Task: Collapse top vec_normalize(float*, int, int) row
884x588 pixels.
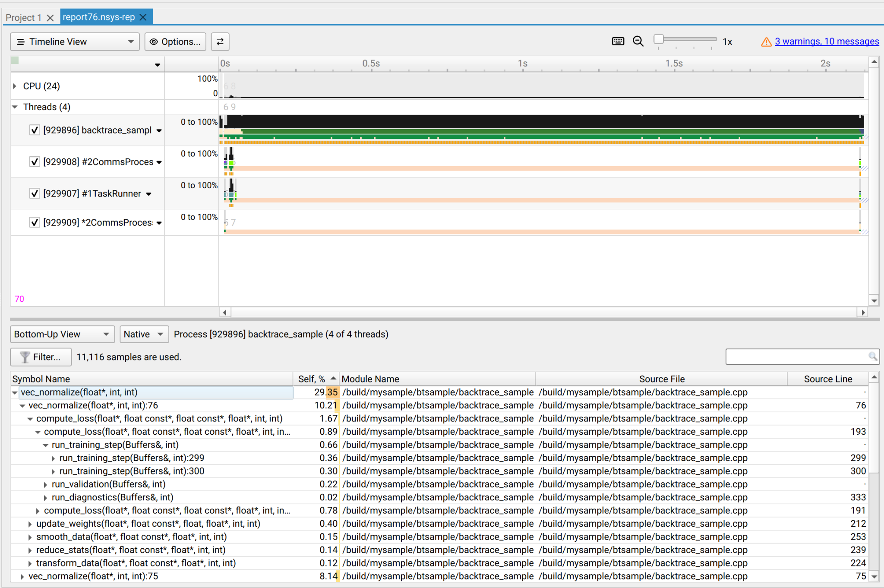Action: (15, 392)
